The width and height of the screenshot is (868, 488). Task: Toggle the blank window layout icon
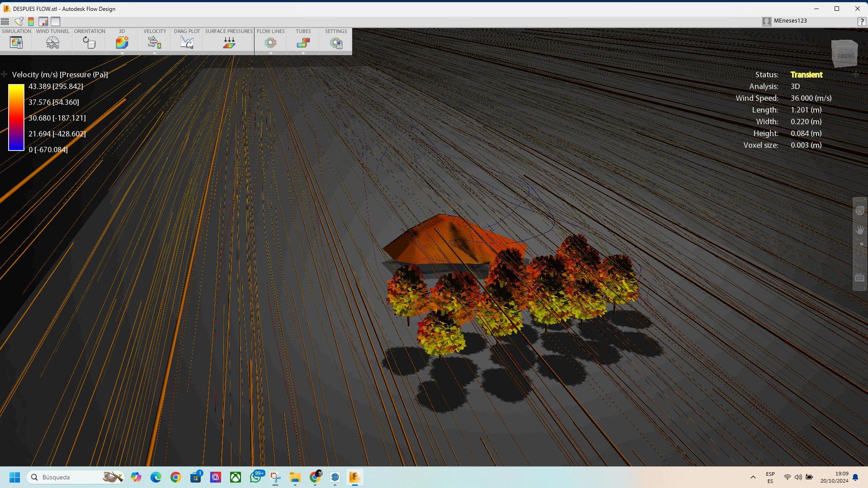coord(56,21)
